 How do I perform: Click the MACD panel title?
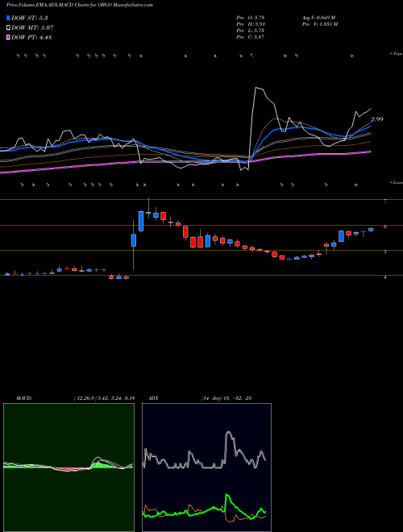click(x=23, y=398)
